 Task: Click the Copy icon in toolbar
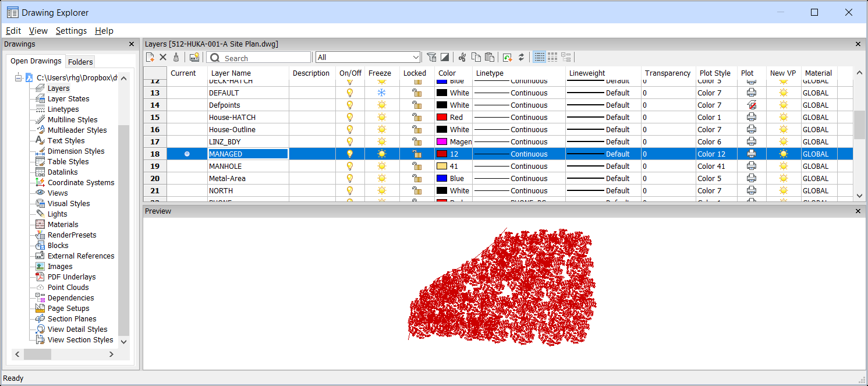tap(476, 57)
